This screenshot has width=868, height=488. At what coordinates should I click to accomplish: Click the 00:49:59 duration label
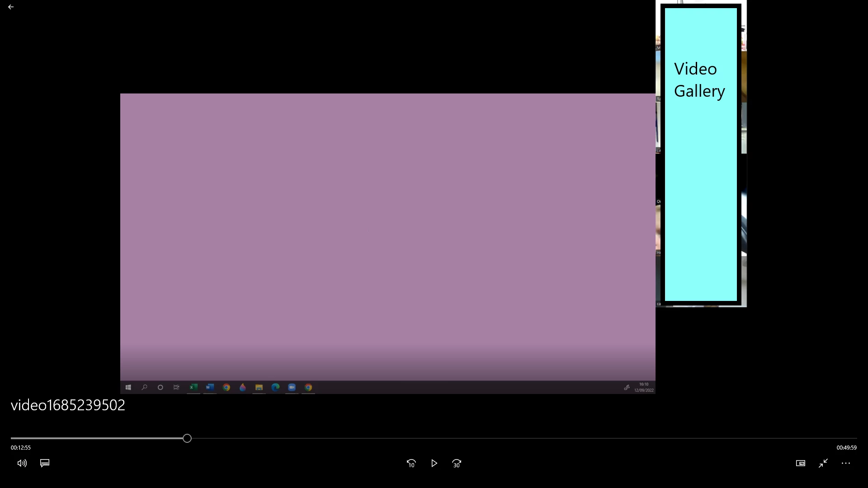pos(846,448)
